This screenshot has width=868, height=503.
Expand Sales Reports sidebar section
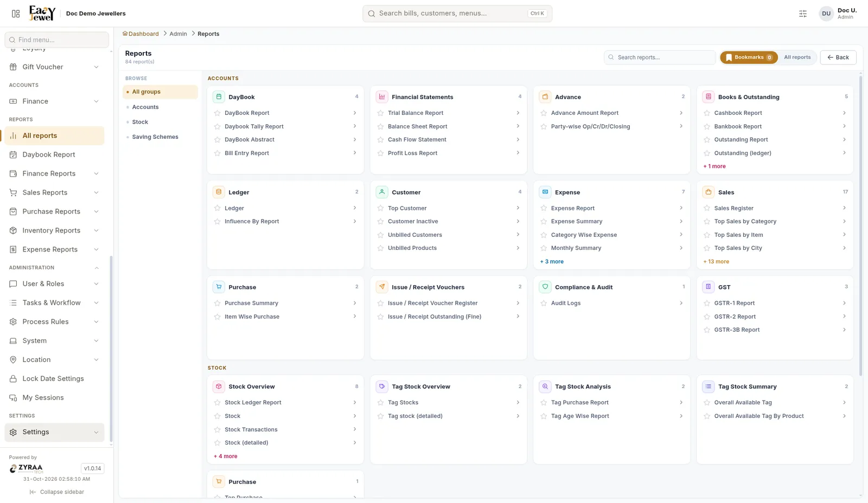(54, 192)
